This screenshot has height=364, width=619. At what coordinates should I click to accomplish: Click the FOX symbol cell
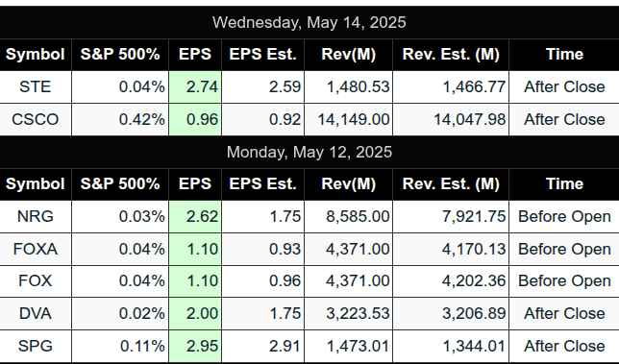pos(36,281)
